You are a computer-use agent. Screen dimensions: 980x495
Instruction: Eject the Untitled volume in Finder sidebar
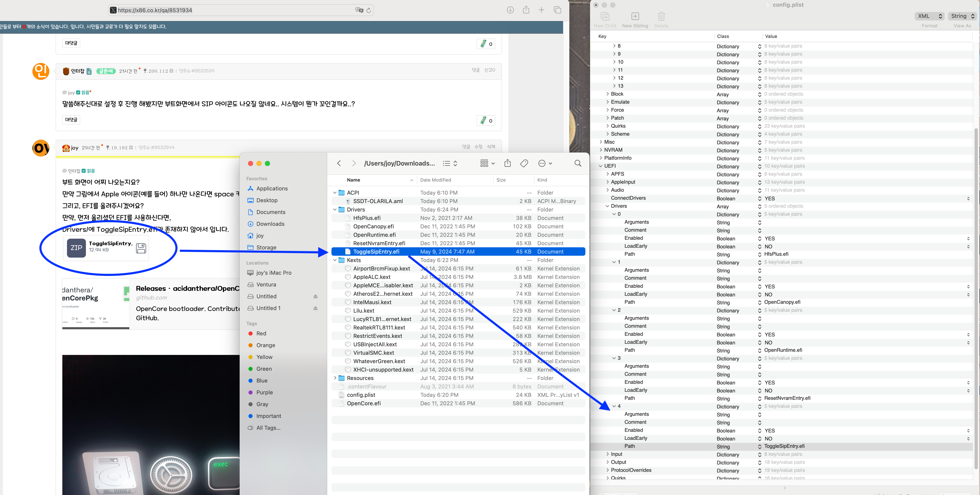pos(315,296)
